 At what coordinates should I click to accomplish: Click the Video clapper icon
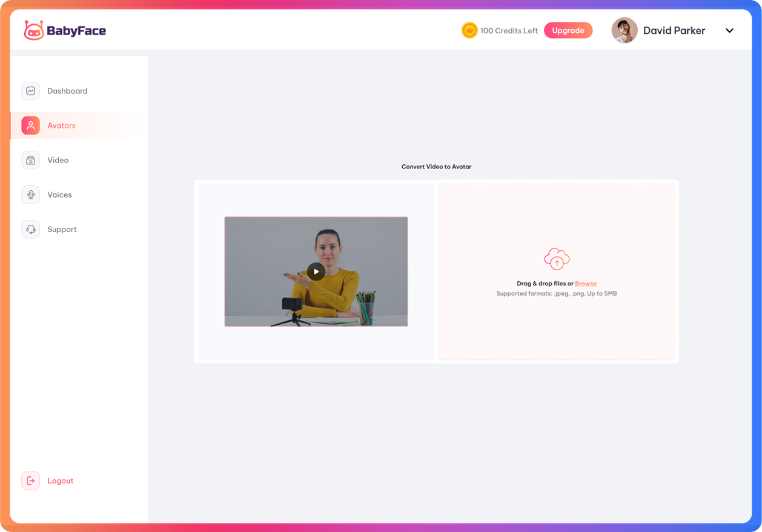pyautogui.click(x=31, y=160)
